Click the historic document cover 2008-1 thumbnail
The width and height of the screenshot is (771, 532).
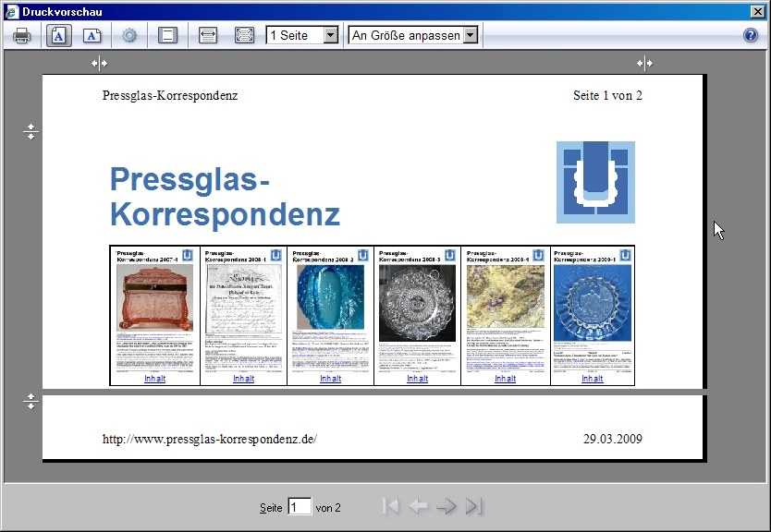tap(243, 299)
